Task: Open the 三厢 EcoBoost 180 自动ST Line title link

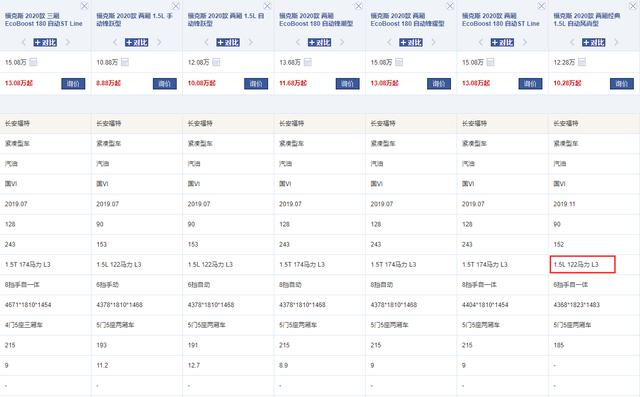Action: tap(44, 20)
